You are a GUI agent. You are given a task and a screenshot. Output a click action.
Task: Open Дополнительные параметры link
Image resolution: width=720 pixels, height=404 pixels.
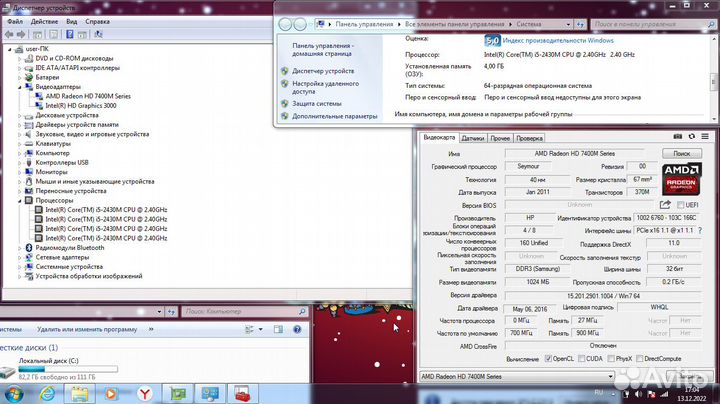(335, 117)
